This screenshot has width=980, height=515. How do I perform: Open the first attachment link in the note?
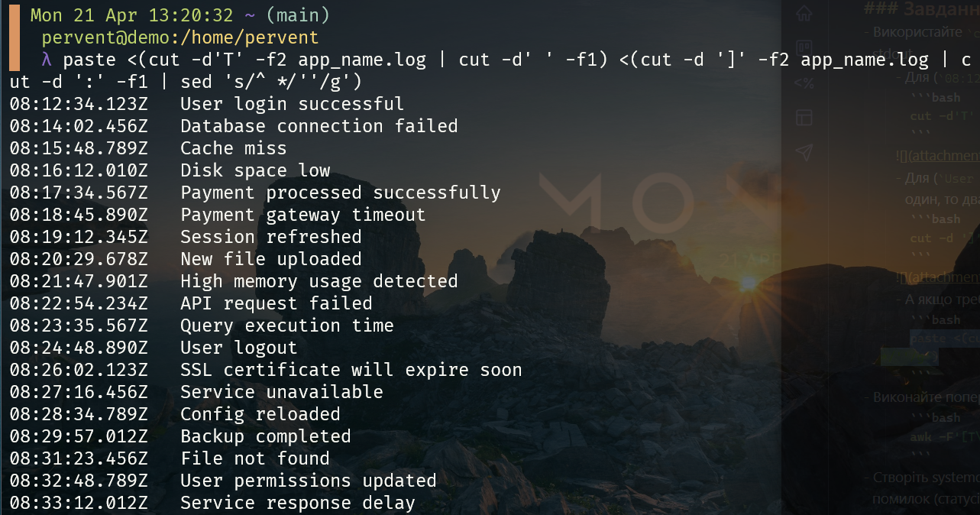pyautogui.click(x=939, y=157)
